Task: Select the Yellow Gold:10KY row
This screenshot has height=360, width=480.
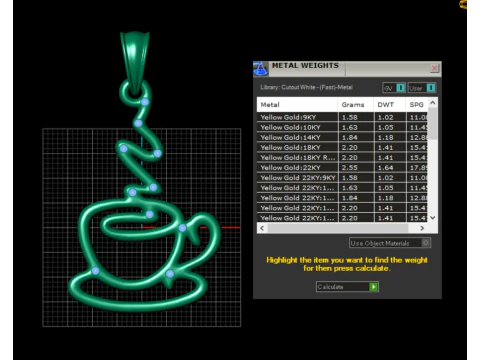Action: [x=342, y=127]
